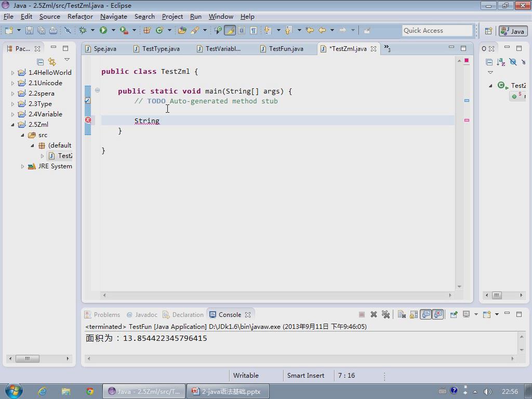Click the Run External Tools icon
This screenshot has width=532, height=399.
pyautogui.click(x=124, y=31)
